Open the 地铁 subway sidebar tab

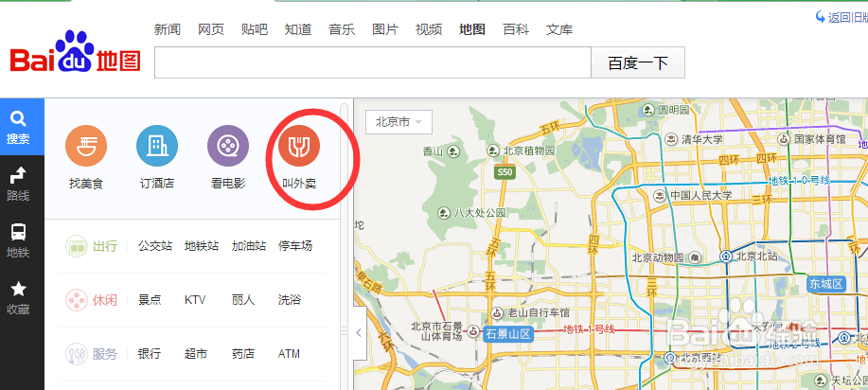(x=18, y=241)
